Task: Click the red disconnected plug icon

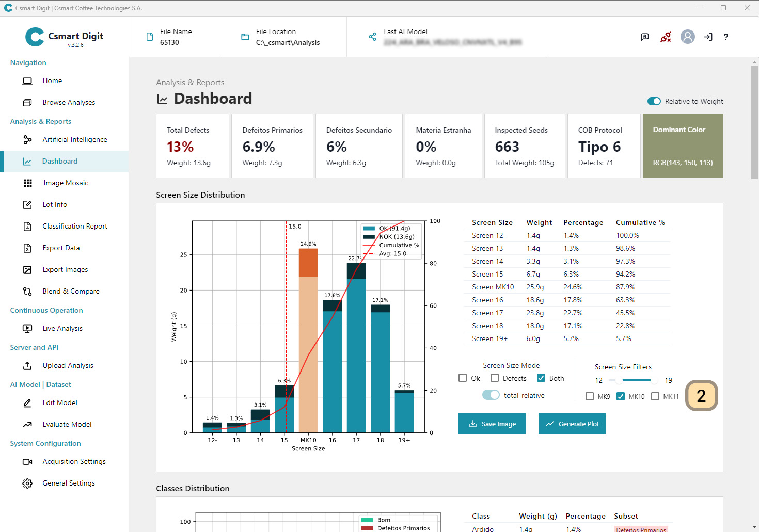Action: (x=666, y=37)
